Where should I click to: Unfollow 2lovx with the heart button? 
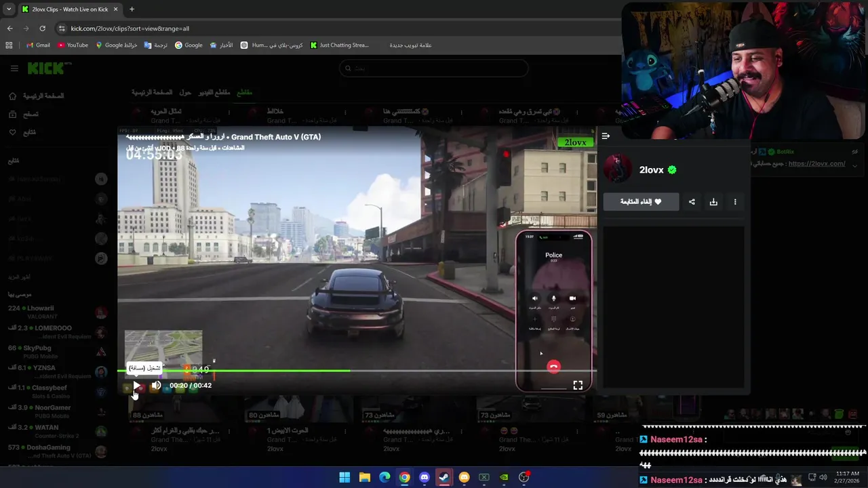pos(641,201)
